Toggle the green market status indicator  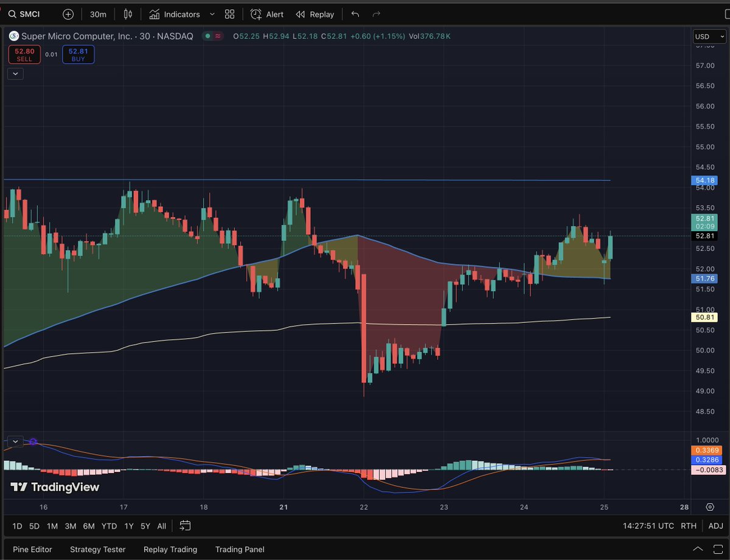207,36
